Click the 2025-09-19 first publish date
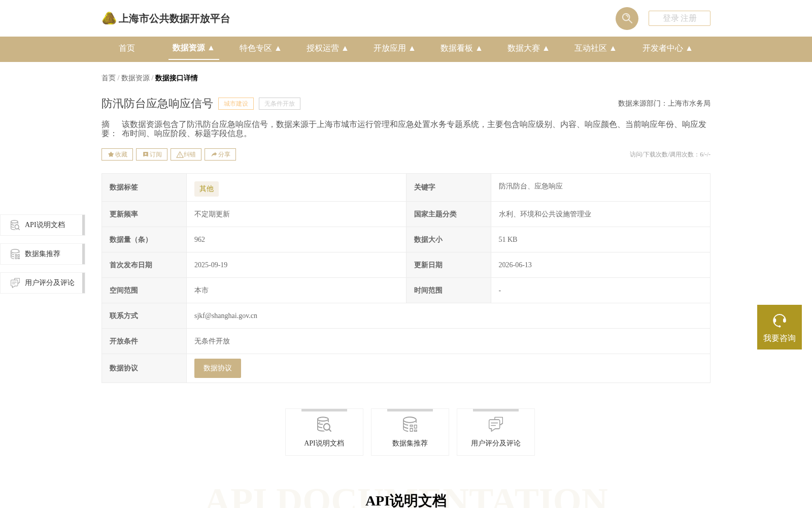The image size is (812, 508). coord(211,265)
